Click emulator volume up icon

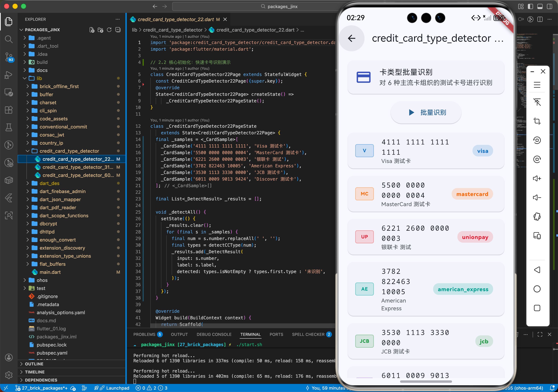point(537,179)
